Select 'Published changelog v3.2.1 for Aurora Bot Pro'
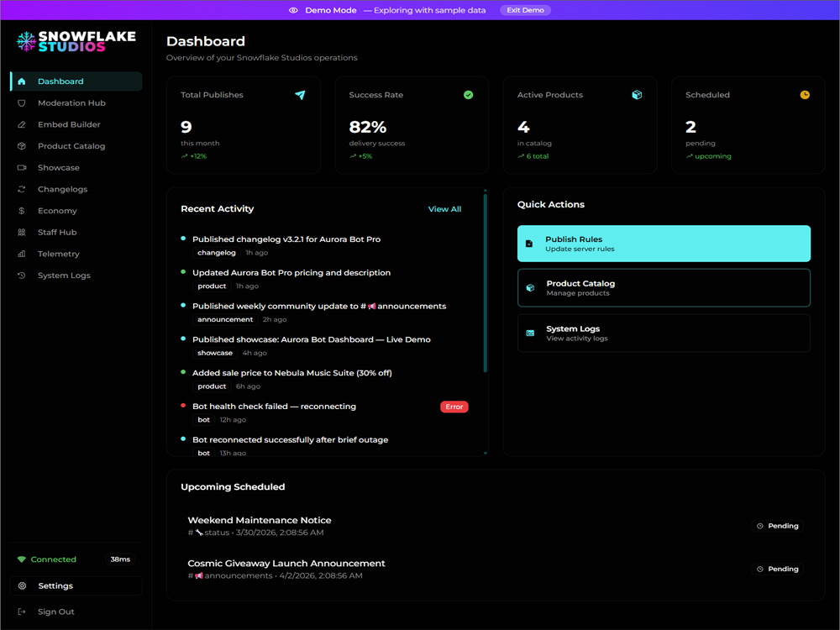The width and height of the screenshot is (840, 630). [286, 239]
